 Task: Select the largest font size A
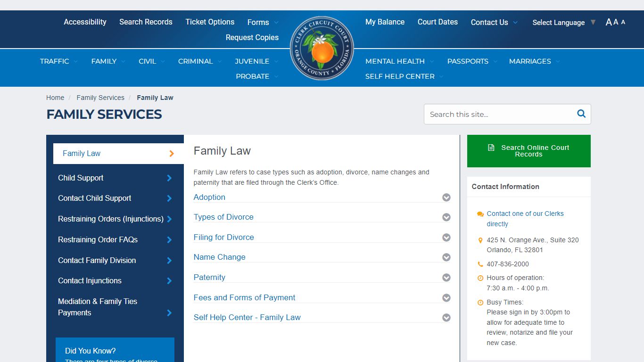(x=609, y=22)
